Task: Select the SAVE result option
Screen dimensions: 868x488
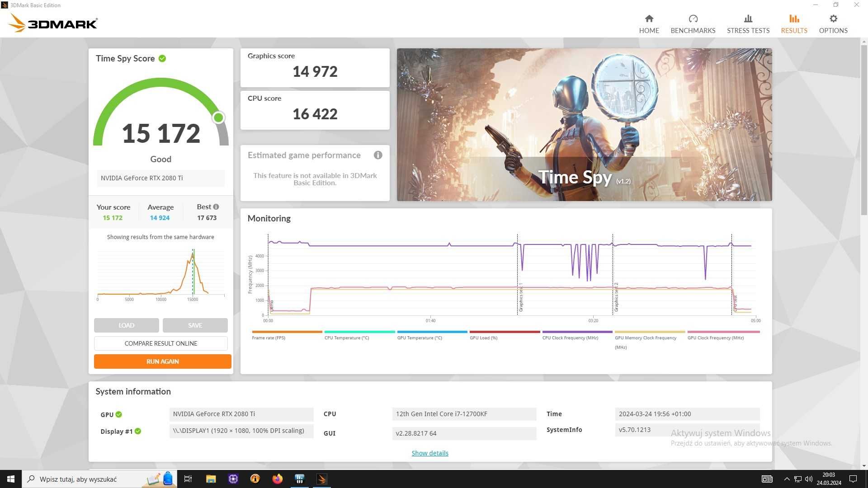Action: click(x=195, y=325)
